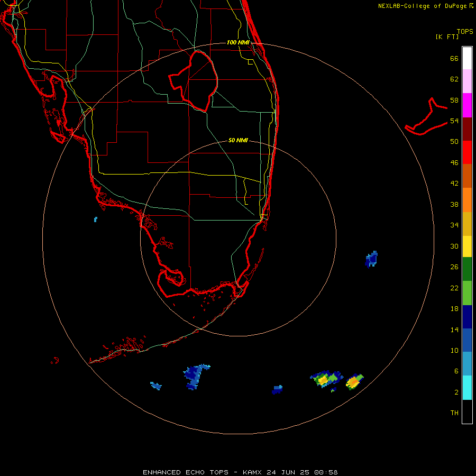Click the "34" legend value
Image resolution: width=476 pixels, height=476 pixels.
[x=454, y=225]
